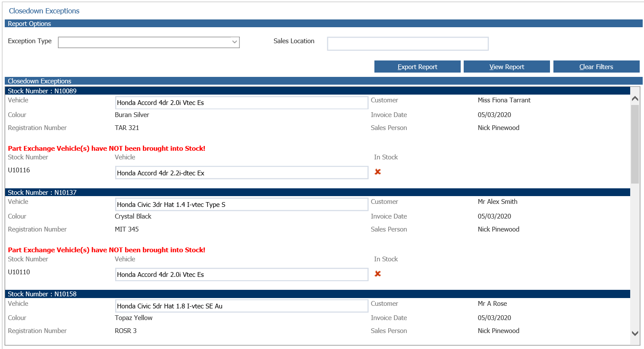Click the red X icon for stock U10110
Image resolution: width=644 pixels, height=349 pixels.
tap(377, 274)
